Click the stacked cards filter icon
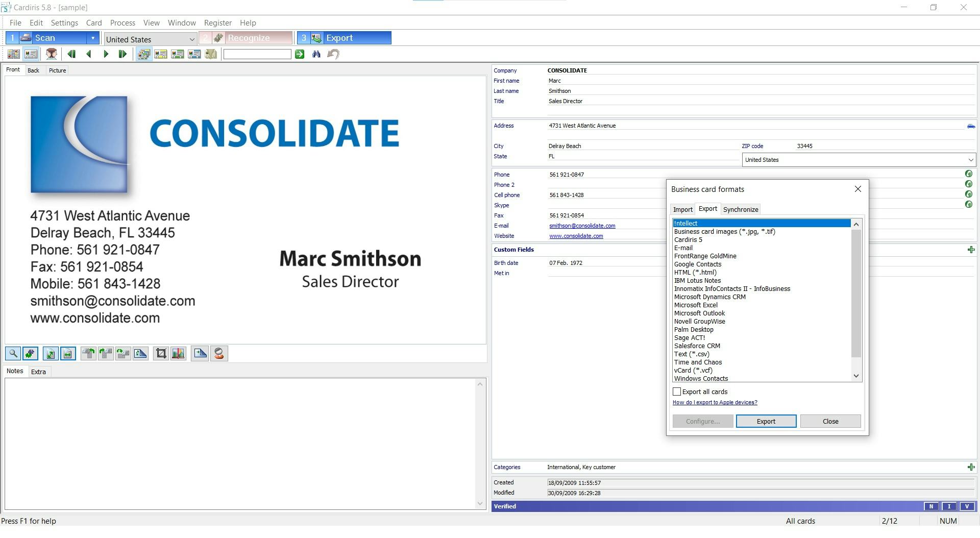 144,54
